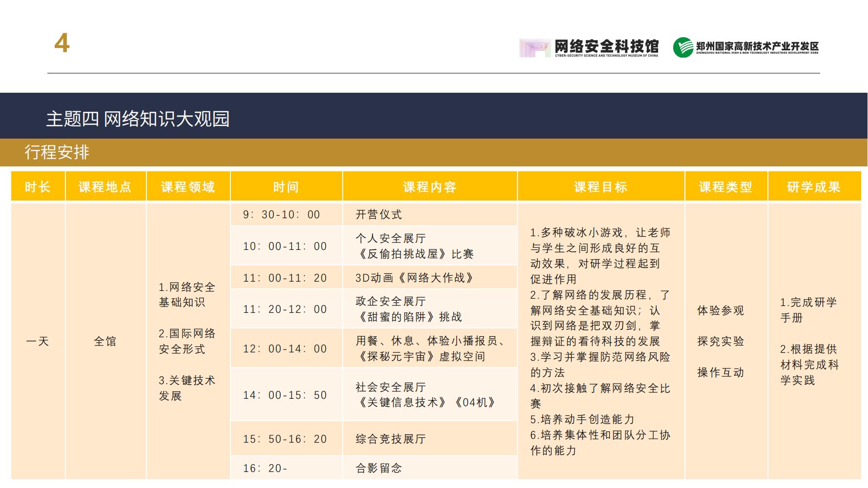
Task: Click 体验参观 in course type
Action: pos(721,310)
